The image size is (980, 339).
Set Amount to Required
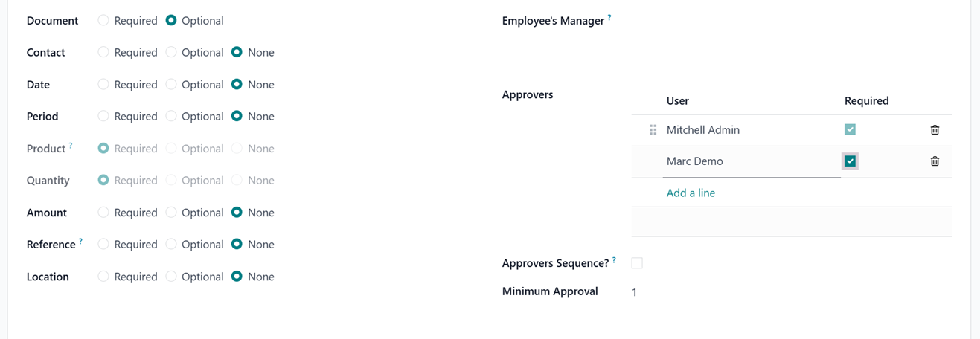103,213
